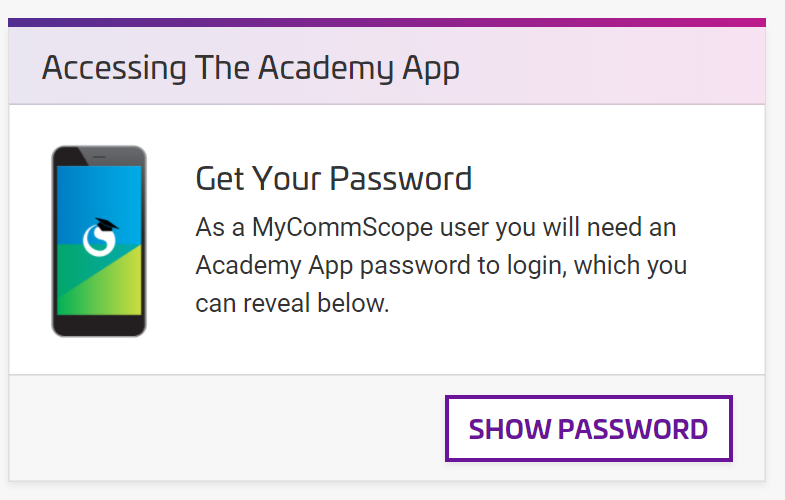Click the phone's top speaker slot

tap(99, 156)
